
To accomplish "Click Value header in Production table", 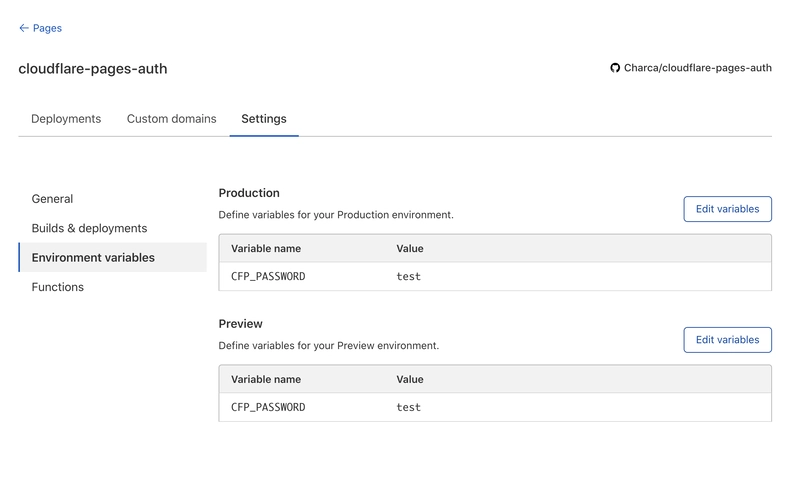I will pyautogui.click(x=410, y=249).
